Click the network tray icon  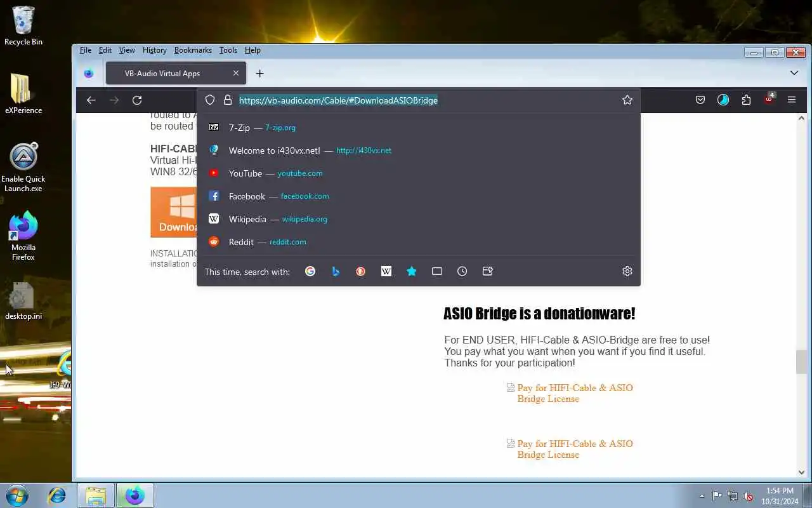tap(733, 496)
